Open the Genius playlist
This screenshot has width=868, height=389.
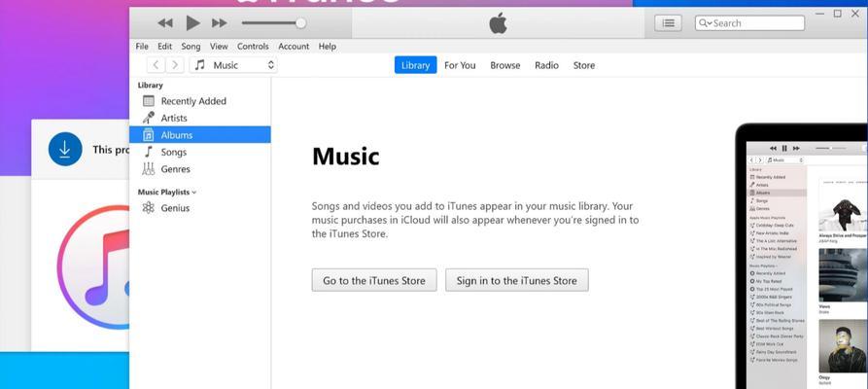[x=200, y=208]
